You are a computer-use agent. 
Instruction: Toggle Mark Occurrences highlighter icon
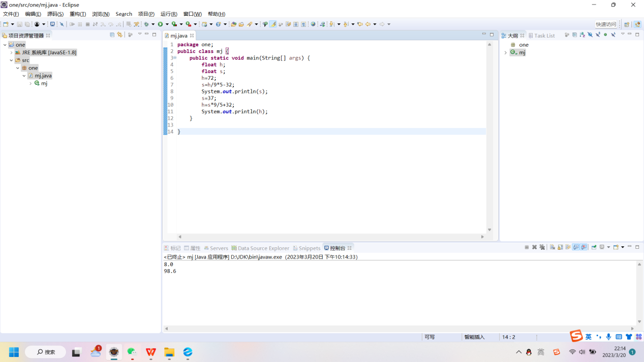pyautogui.click(x=273, y=24)
